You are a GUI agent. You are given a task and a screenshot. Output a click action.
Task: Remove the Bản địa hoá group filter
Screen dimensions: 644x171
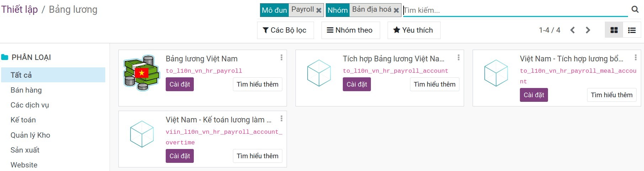396,10
